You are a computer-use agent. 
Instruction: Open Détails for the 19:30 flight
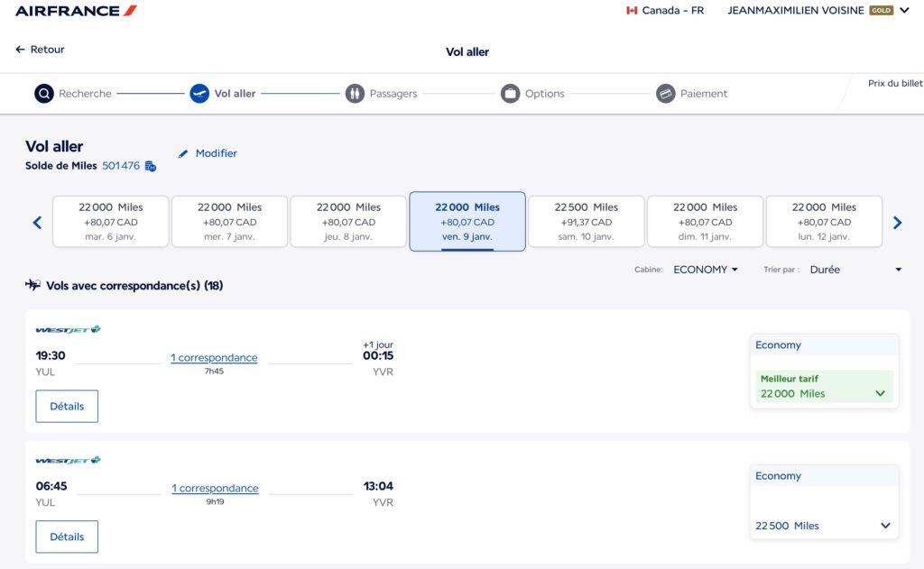click(67, 407)
